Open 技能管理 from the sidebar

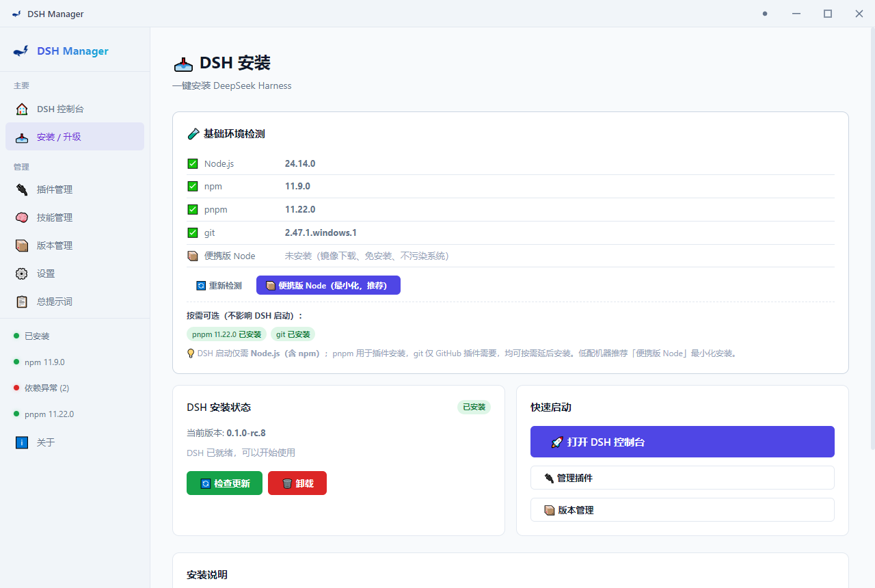[75, 217]
